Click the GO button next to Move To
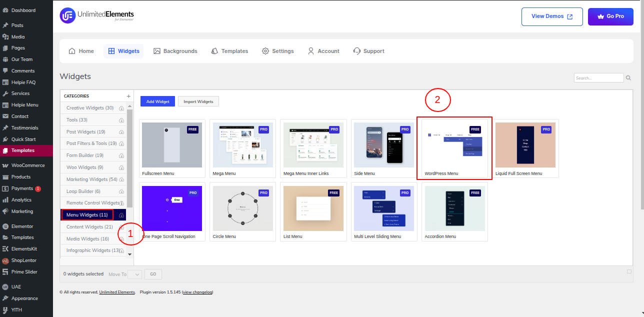This screenshot has height=317, width=644. point(153,274)
